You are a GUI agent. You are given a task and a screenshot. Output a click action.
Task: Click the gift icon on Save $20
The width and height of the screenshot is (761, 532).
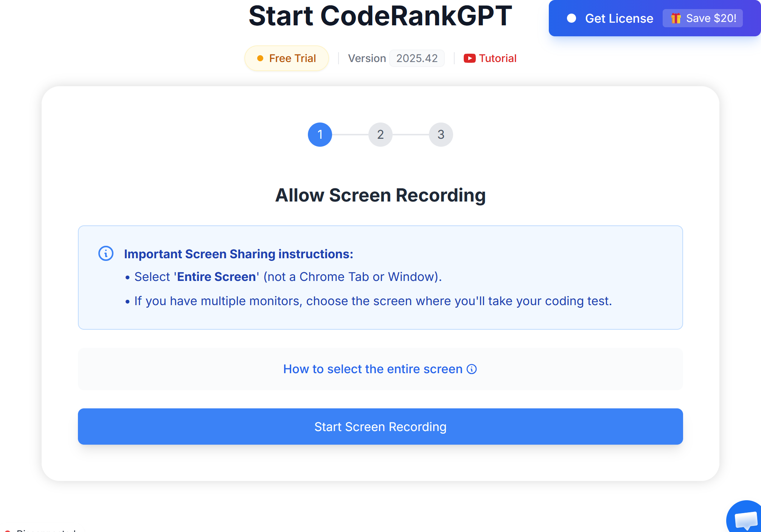pos(676,18)
